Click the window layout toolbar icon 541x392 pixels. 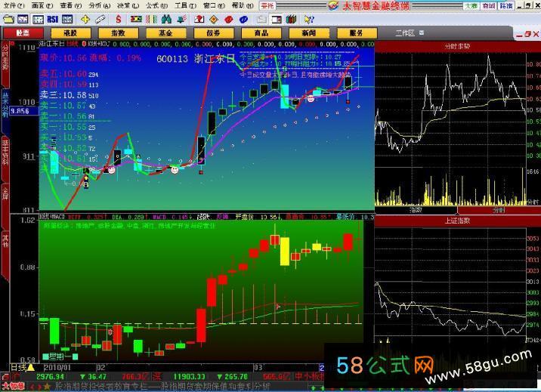click(277, 20)
